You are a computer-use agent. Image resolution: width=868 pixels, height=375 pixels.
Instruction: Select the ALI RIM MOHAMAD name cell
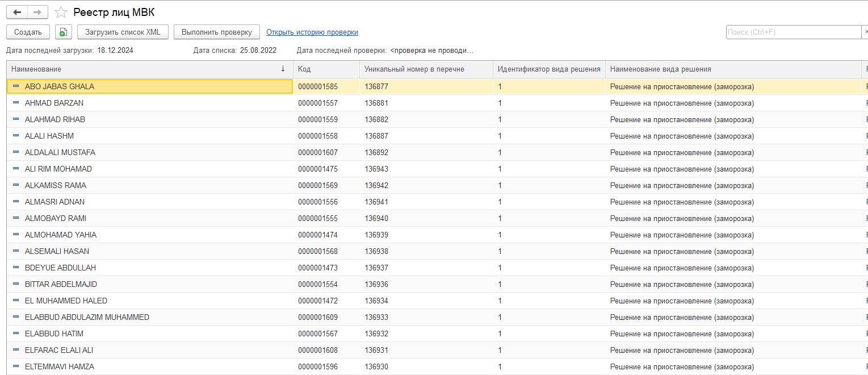tap(149, 169)
